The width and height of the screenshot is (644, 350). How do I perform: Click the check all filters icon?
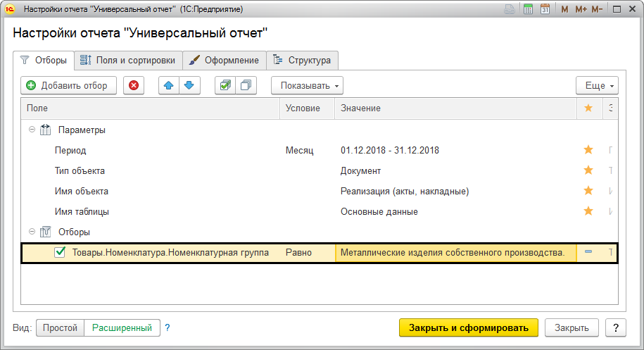[x=225, y=85]
